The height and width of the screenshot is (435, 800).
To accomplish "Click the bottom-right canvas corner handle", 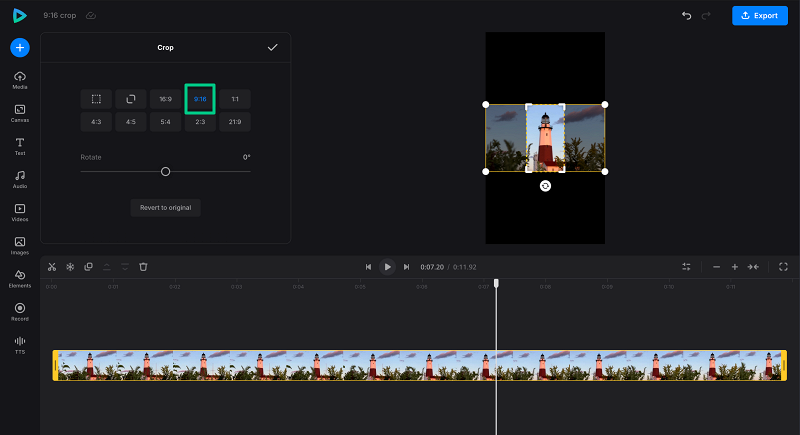I will 605,172.
